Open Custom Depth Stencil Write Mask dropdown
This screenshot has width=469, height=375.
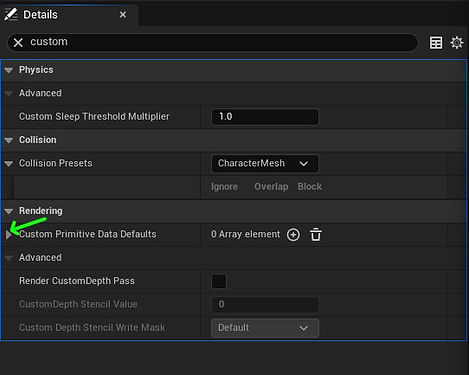pos(265,328)
